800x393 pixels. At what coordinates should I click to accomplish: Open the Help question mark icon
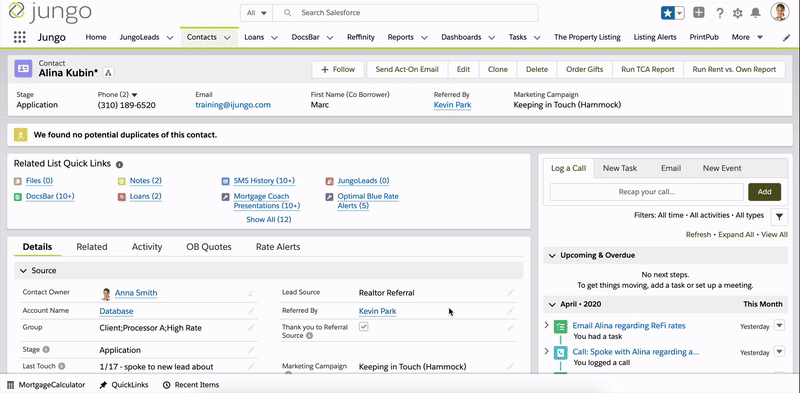pyautogui.click(x=719, y=13)
